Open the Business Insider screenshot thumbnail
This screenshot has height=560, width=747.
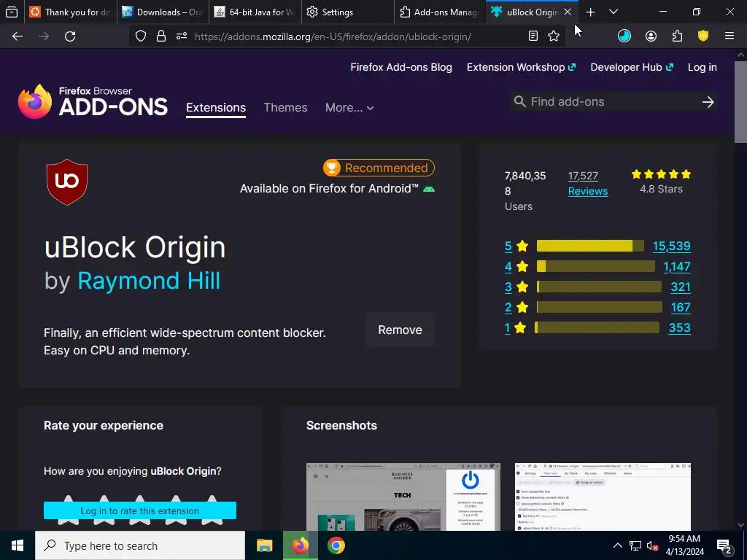click(x=403, y=497)
